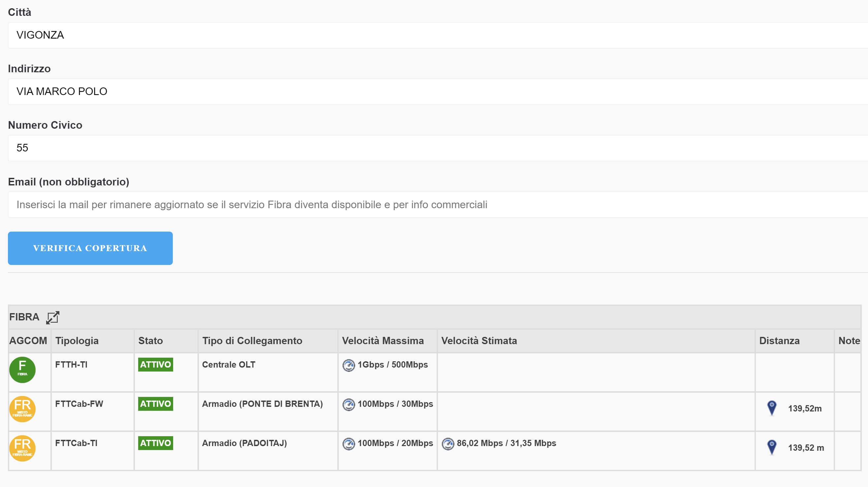Click the ATTIVO badge for FTTH-TI
Image resolution: width=868 pixels, height=487 pixels.
(x=155, y=365)
